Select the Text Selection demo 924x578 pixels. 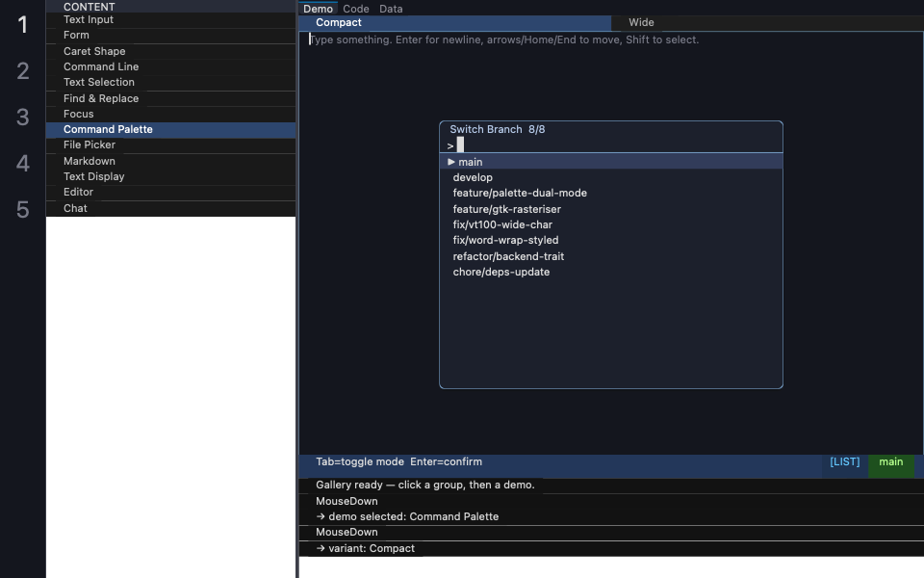pos(171,82)
